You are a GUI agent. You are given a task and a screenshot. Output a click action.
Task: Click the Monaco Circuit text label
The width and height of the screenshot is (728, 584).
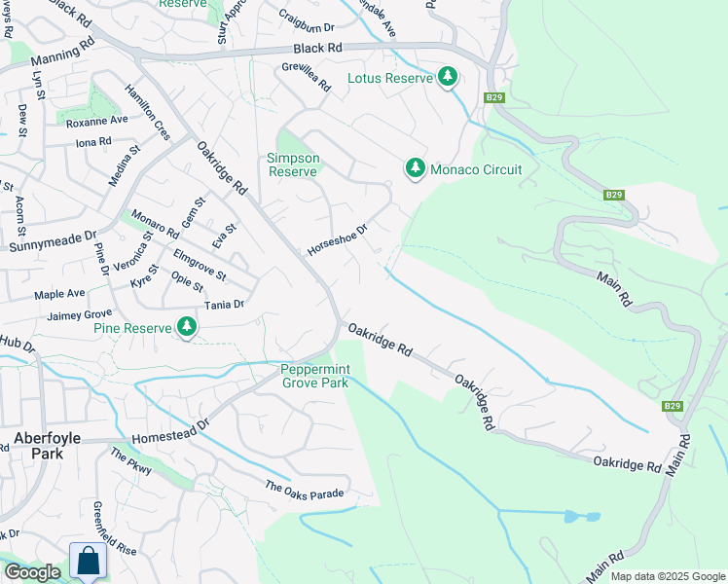point(476,169)
